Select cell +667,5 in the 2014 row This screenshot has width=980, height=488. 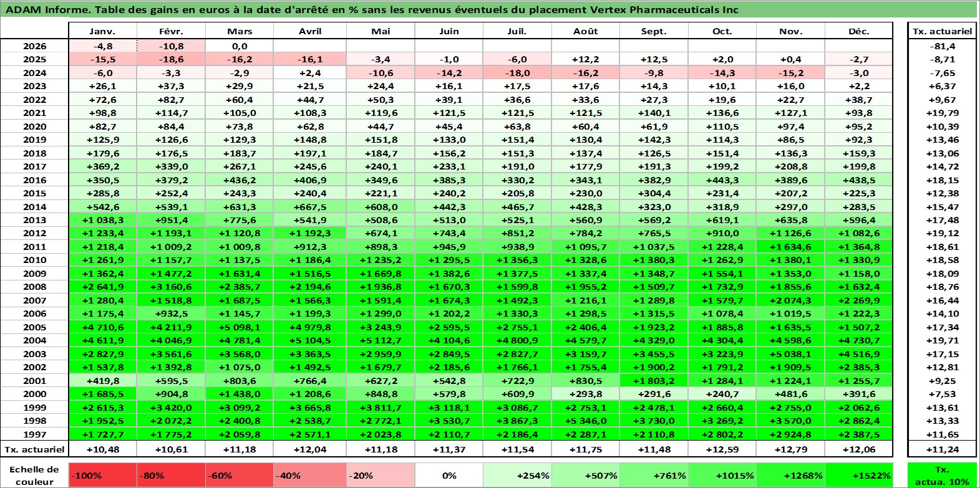(x=310, y=206)
